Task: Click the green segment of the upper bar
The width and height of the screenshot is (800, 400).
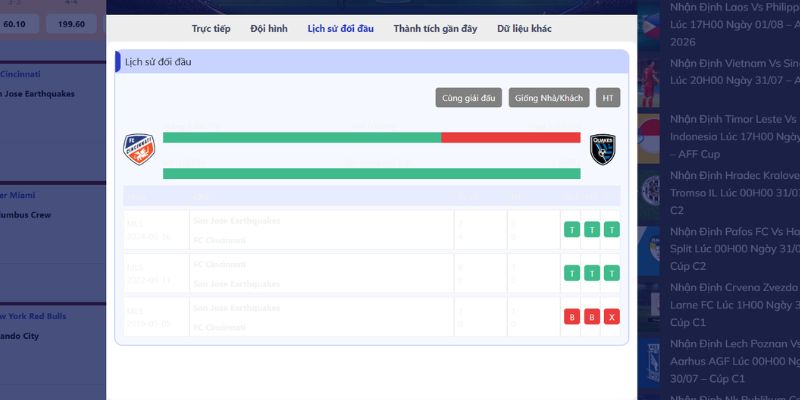Action: click(x=302, y=138)
